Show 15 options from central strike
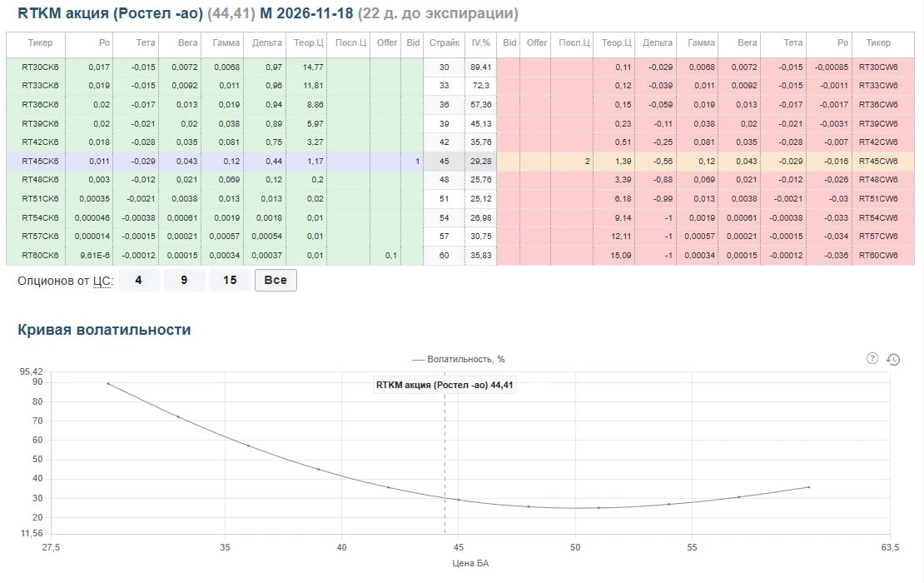This screenshot has height=583, width=924. [x=230, y=280]
